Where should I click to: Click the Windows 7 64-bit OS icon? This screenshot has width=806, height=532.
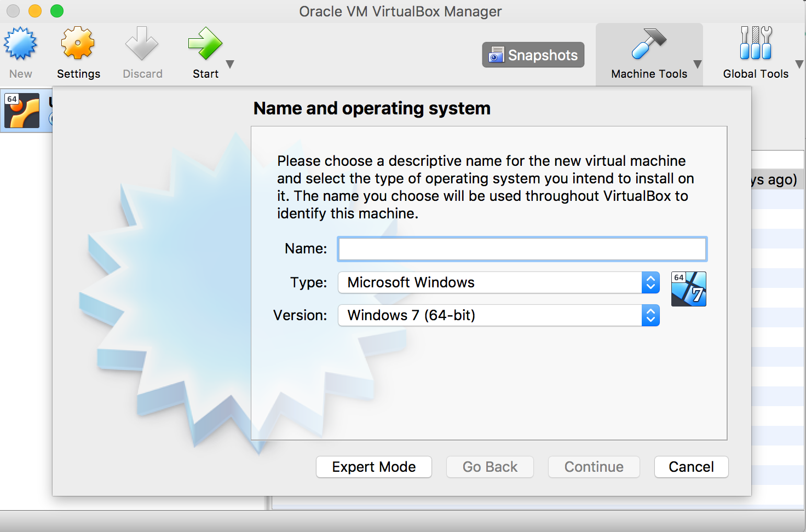click(689, 289)
